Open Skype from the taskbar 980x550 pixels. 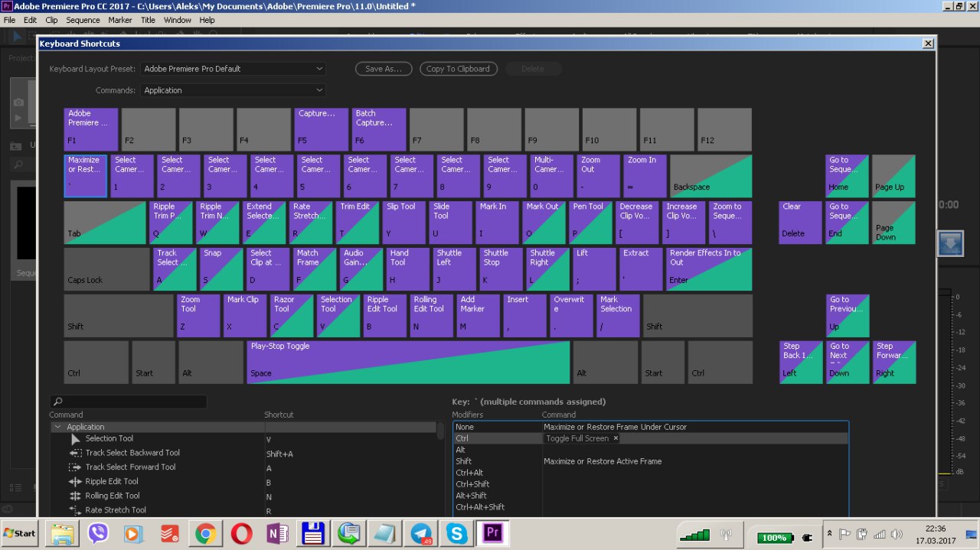457,533
